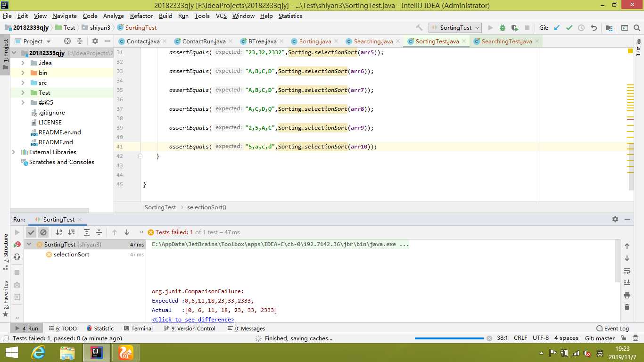Open Project panel settings gear

click(x=95, y=41)
